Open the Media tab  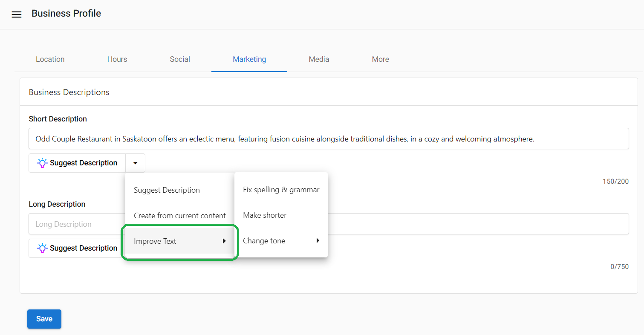click(318, 59)
